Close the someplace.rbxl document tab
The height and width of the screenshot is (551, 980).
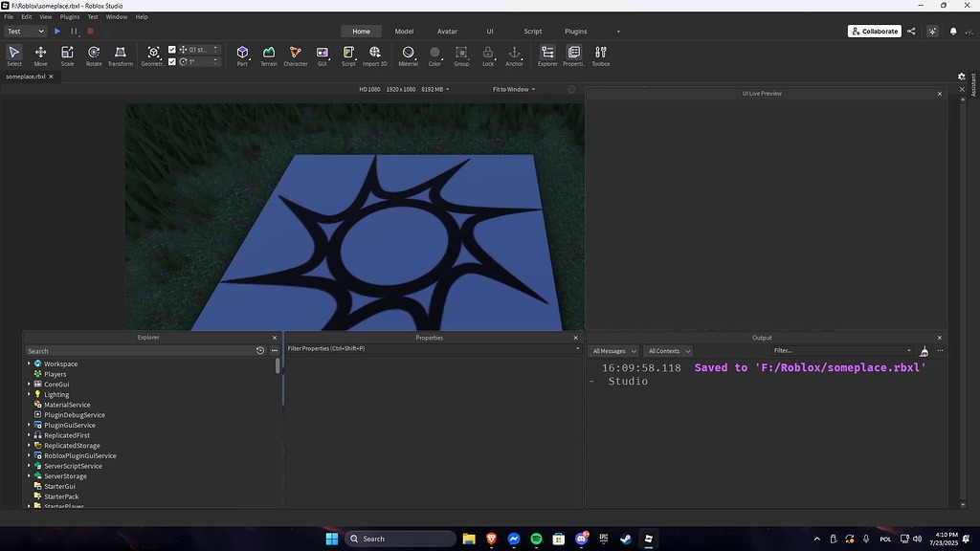(x=52, y=77)
